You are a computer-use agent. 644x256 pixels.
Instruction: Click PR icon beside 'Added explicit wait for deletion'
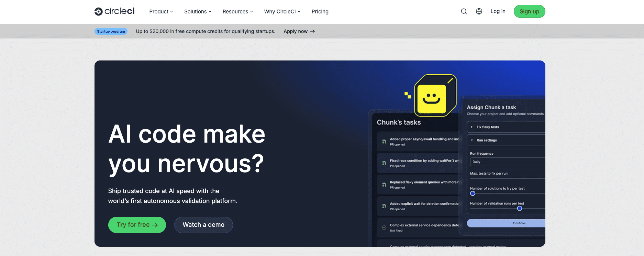(x=384, y=206)
